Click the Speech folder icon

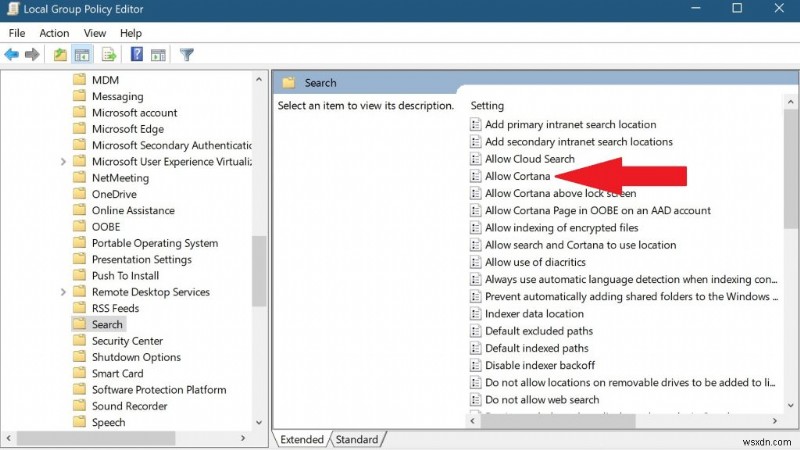(79, 422)
